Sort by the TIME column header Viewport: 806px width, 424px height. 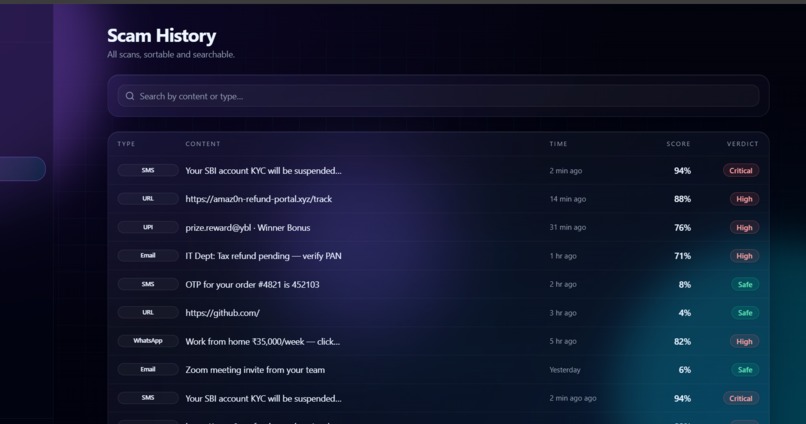[x=558, y=144]
